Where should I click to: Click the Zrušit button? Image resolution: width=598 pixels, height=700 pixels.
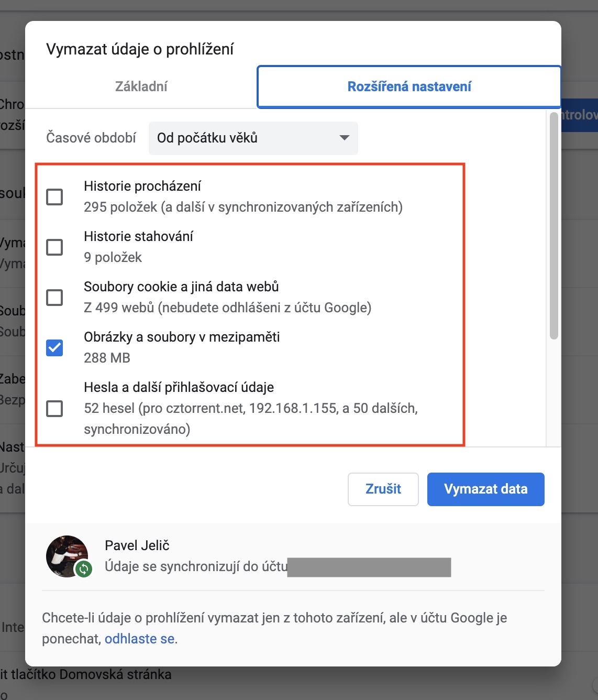tap(383, 489)
